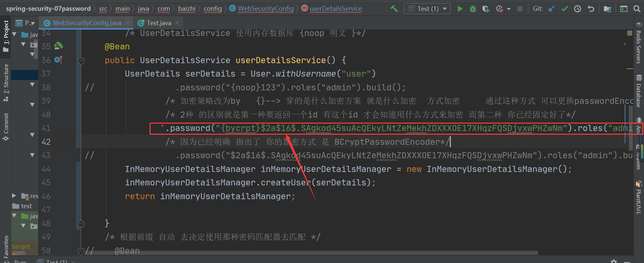Click the main breadcrumb

click(122, 9)
